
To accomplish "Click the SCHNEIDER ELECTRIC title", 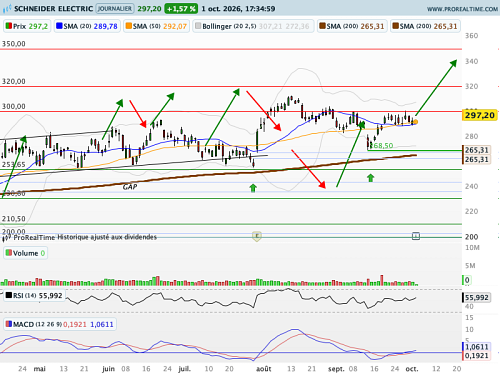I will click(53, 9).
